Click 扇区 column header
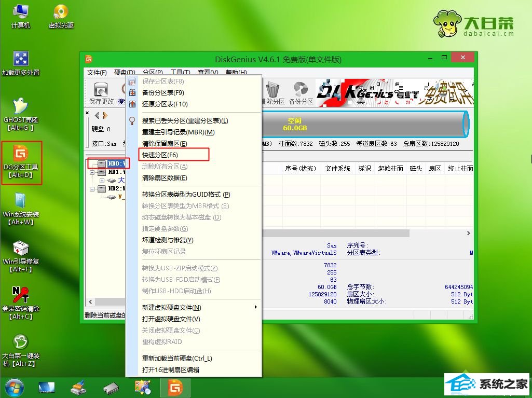The height and width of the screenshot is (398, 532). (x=435, y=169)
